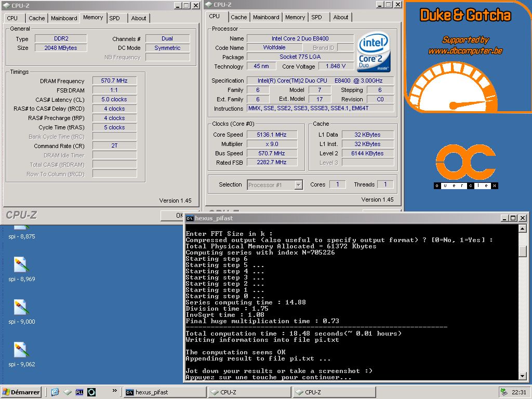
Task: Click the Core Speed 5136.1 MHz field
Action: [x=272, y=135]
